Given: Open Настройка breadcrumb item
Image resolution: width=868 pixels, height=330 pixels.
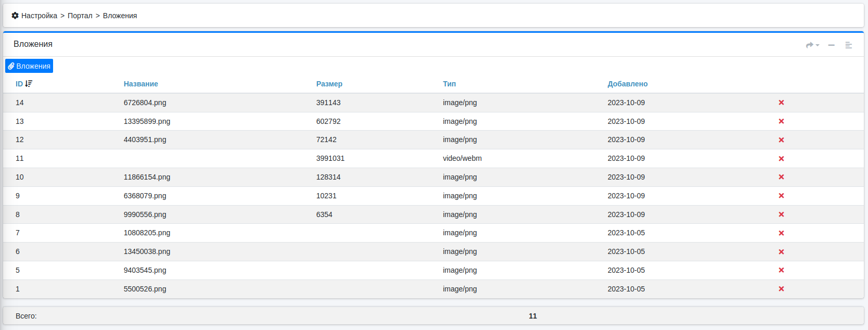Looking at the screenshot, I should (39, 16).
